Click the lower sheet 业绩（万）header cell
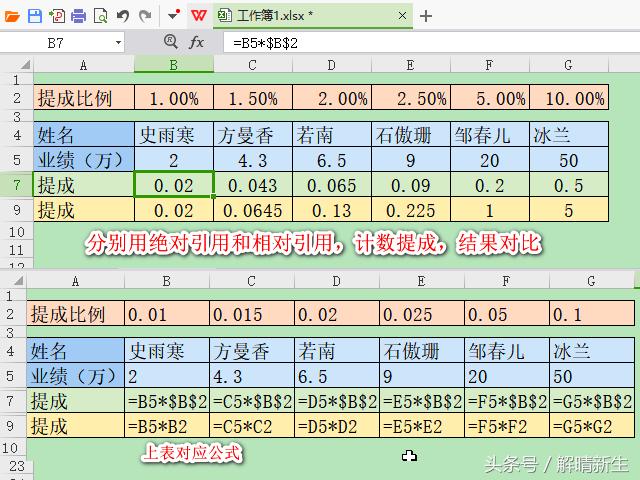 point(76,376)
